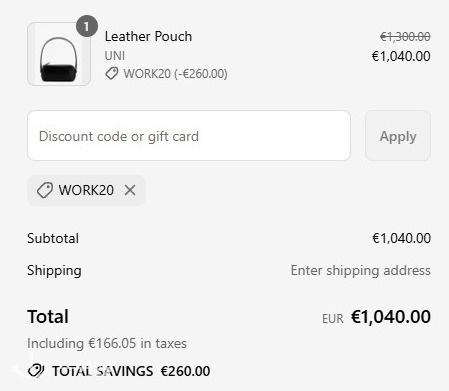The width and height of the screenshot is (449, 391).
Task: Click the Apply button
Action: tap(398, 136)
